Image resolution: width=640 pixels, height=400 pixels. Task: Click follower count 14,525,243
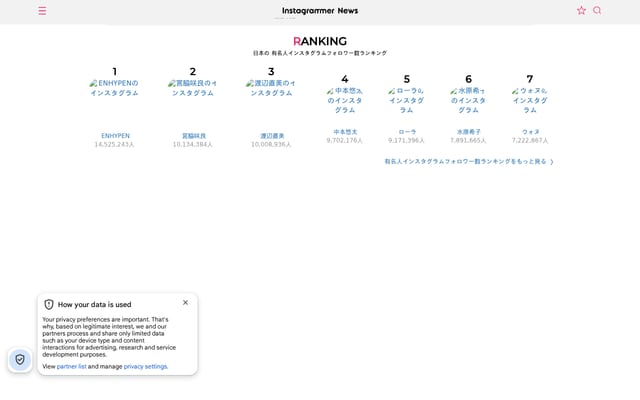pos(114,144)
